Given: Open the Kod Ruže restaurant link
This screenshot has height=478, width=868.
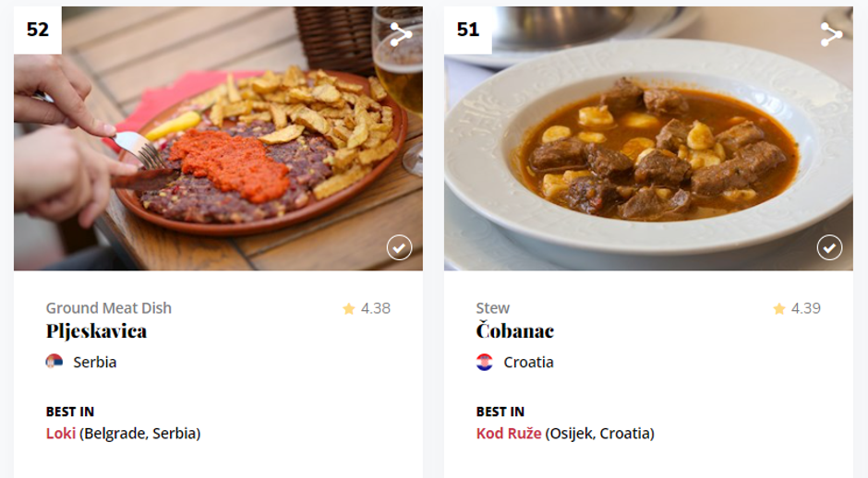Looking at the screenshot, I should pyautogui.click(x=509, y=433).
